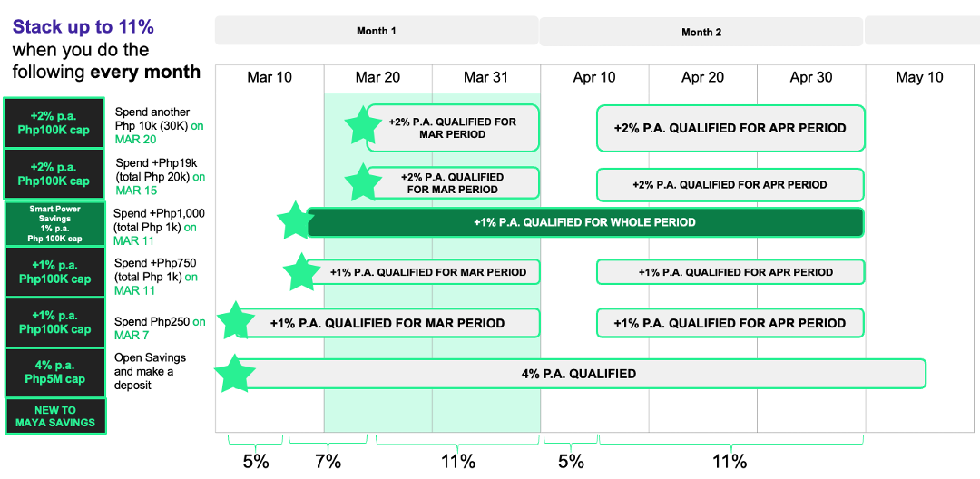Click the Mar 31 date column header
The width and height of the screenshot is (980, 479).
pyautogui.click(x=486, y=77)
